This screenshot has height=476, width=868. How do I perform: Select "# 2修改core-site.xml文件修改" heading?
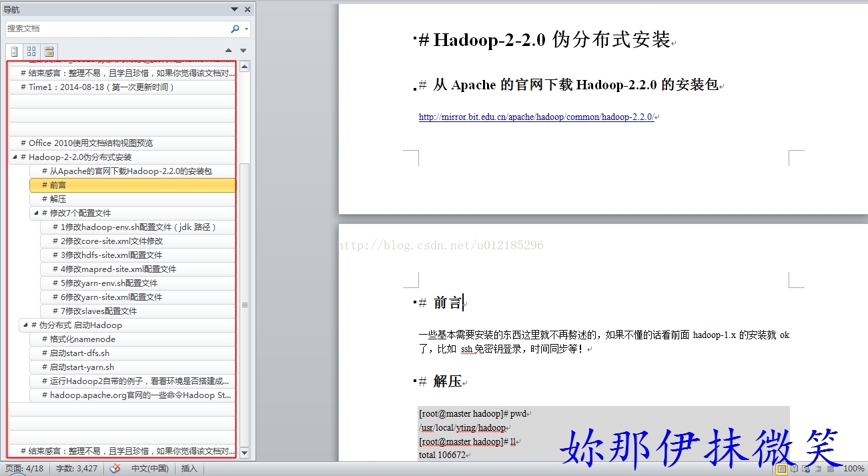[x=138, y=241]
